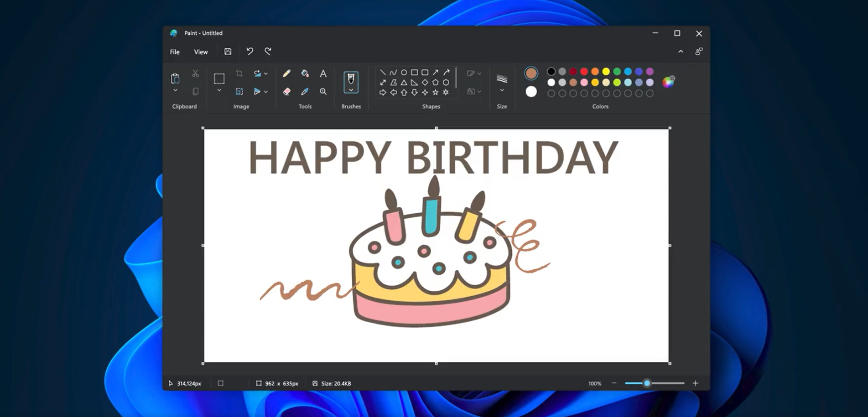Select the Magnifier tool
This screenshot has height=417, width=868.
(x=323, y=92)
